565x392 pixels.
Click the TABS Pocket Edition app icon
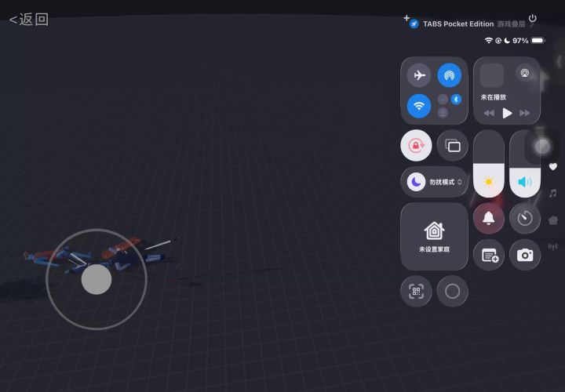pyautogui.click(x=414, y=24)
